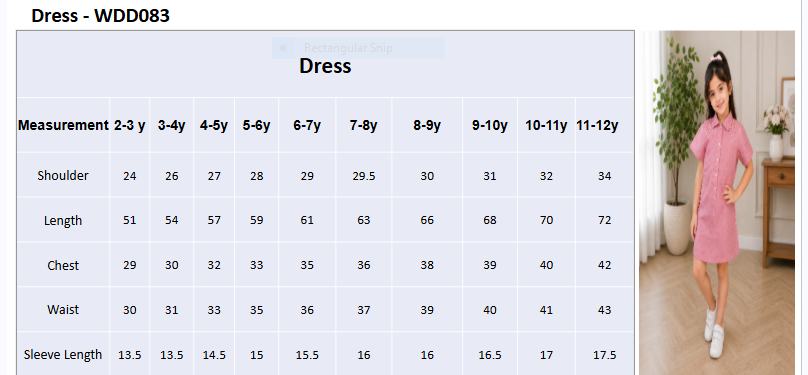The width and height of the screenshot is (808, 375).
Task: Select Waist value 35 for 5-6y
Action: pos(257,310)
